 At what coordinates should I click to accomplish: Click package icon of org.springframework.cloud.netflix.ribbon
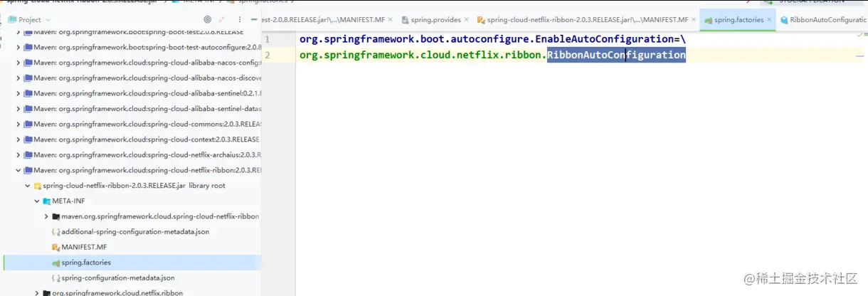(47, 293)
